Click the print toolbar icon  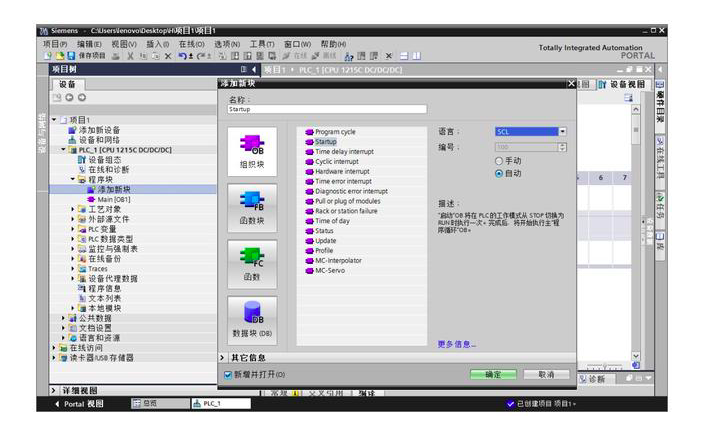point(116,56)
